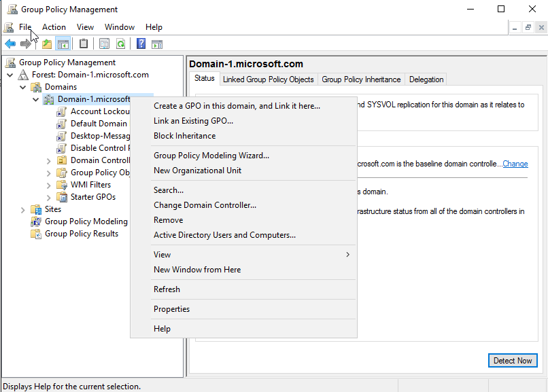Screen dimensions: 548x392
Task: Click the clipboard paste toolbar icon
Action: tap(83, 44)
